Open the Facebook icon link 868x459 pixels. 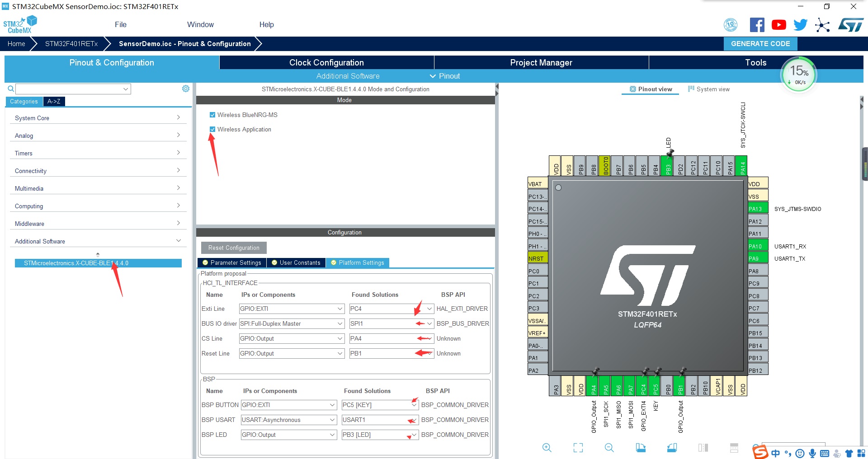pyautogui.click(x=757, y=25)
